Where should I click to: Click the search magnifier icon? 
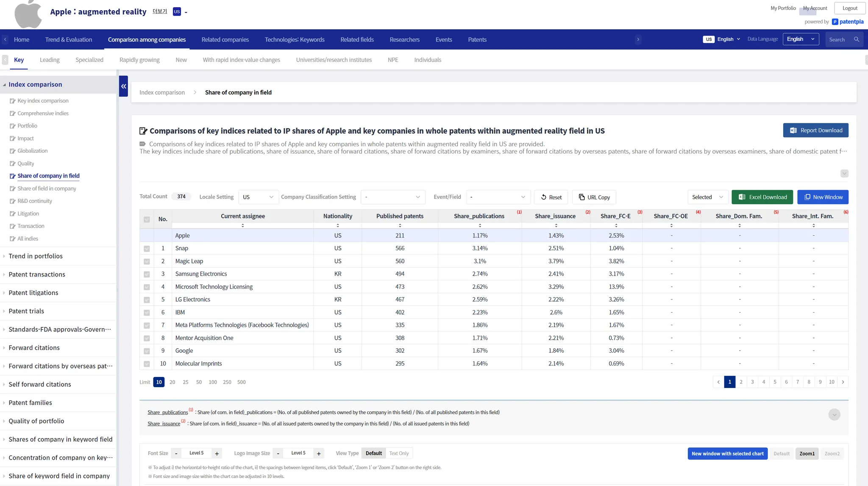857,39
